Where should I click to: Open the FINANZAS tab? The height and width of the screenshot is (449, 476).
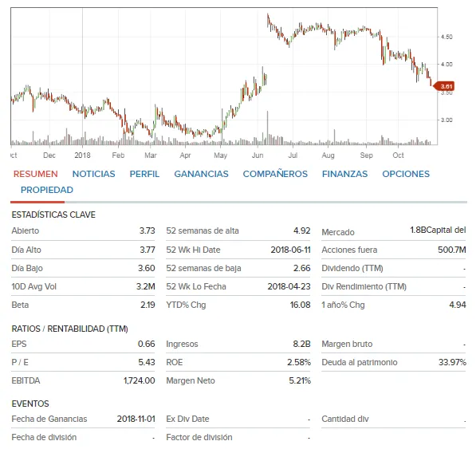[x=344, y=174]
